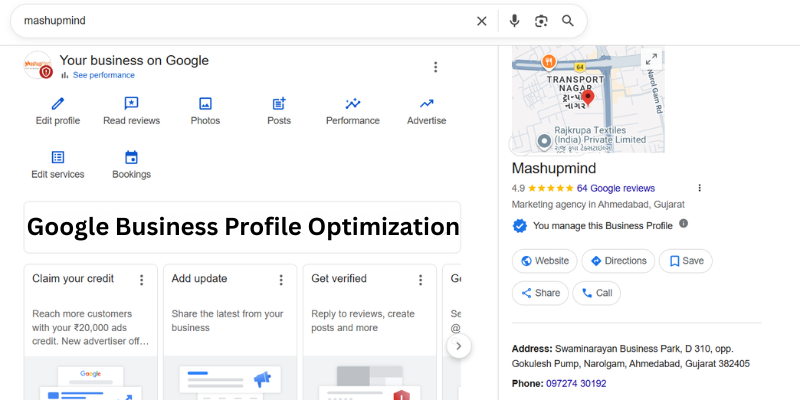Follow the See performance link
800x400 pixels.
point(104,75)
